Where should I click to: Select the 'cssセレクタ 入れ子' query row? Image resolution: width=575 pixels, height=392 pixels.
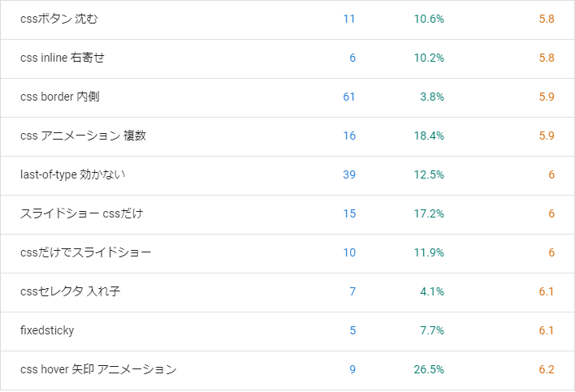tap(287, 292)
